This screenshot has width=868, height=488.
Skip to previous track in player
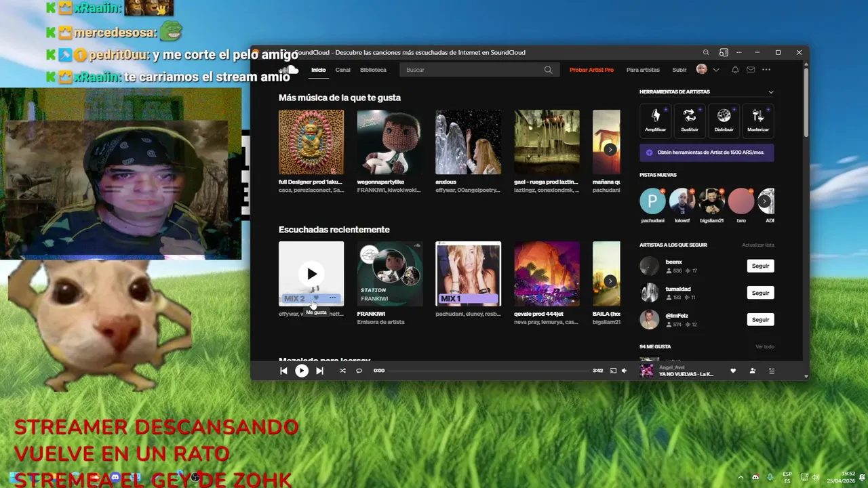[283, 371]
